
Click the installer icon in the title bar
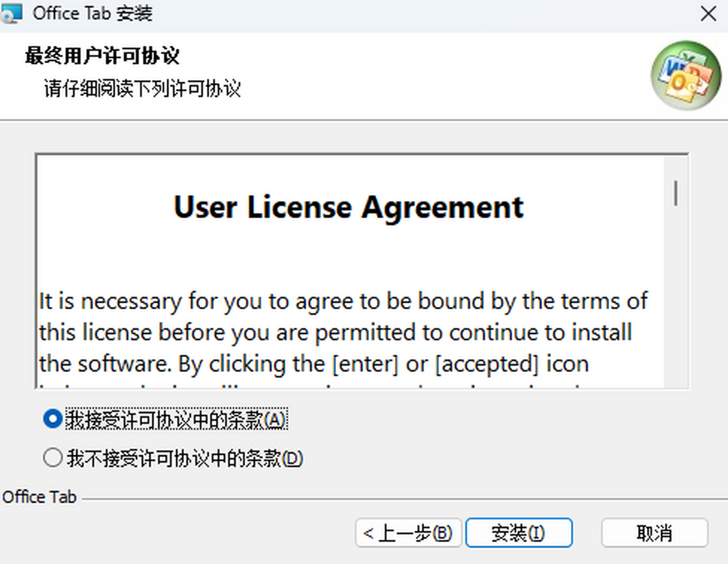[x=13, y=13]
